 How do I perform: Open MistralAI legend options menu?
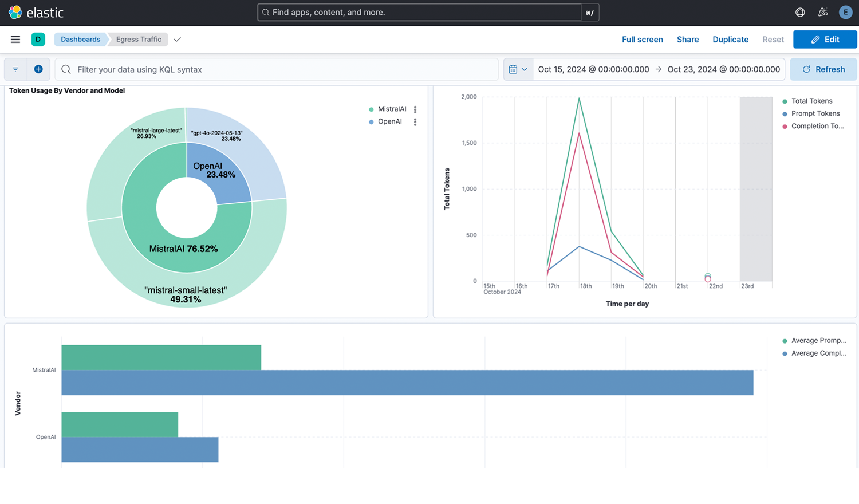[x=415, y=109]
